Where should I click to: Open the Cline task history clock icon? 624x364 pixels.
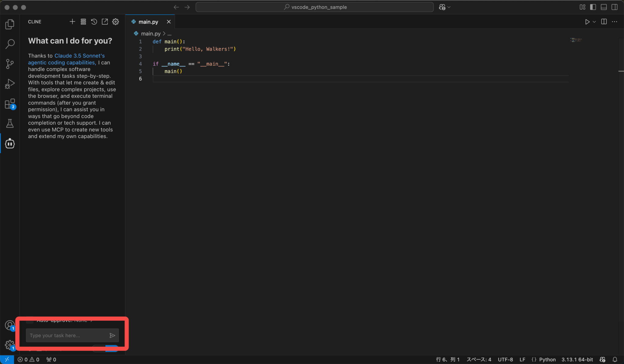coord(94,22)
